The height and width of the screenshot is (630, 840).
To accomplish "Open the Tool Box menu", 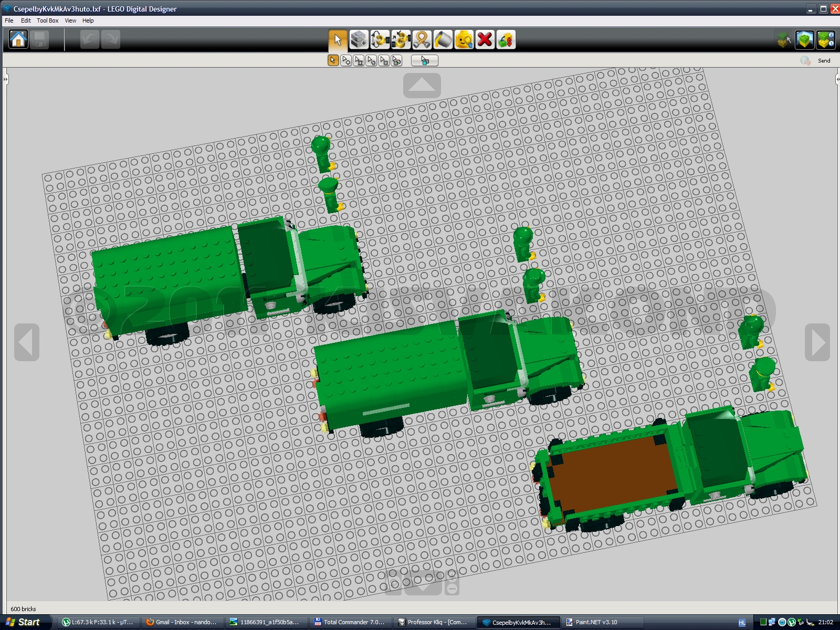I will click(x=48, y=20).
